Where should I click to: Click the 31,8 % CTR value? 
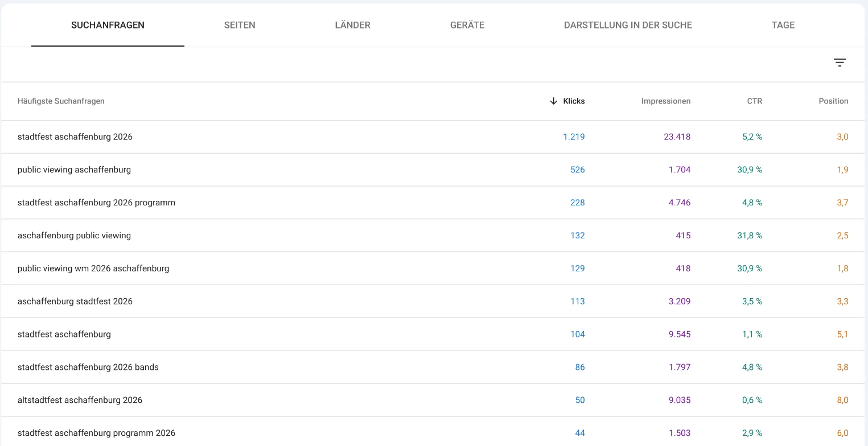click(750, 236)
